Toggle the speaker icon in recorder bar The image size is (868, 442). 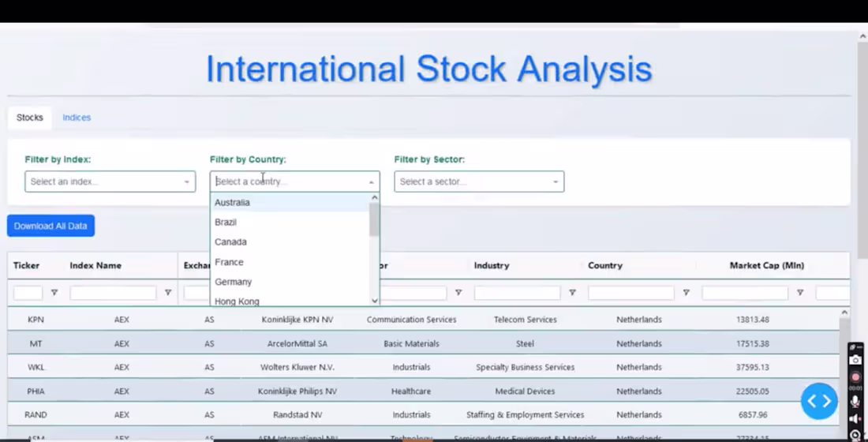(x=855, y=419)
